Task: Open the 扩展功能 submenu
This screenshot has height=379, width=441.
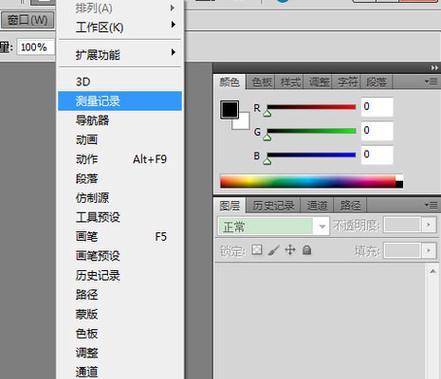Action: point(120,54)
